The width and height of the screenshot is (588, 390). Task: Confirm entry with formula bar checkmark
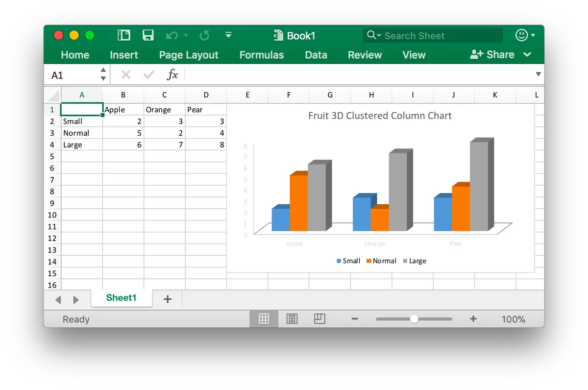149,74
